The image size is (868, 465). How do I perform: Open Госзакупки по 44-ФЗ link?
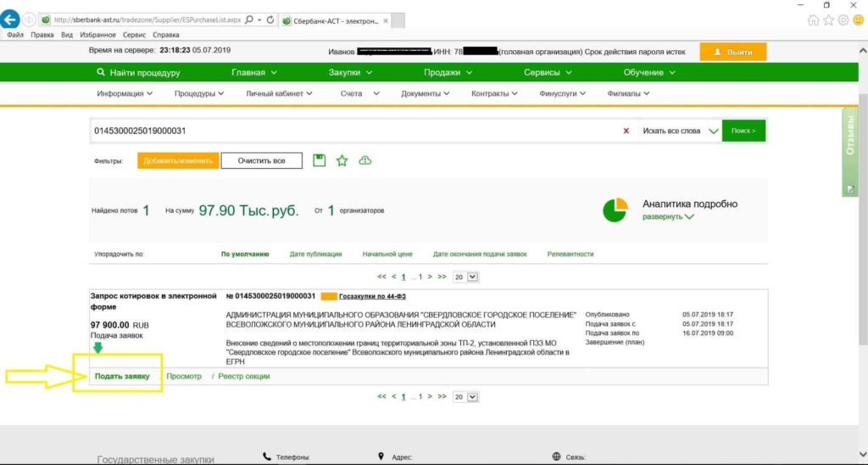(x=372, y=296)
